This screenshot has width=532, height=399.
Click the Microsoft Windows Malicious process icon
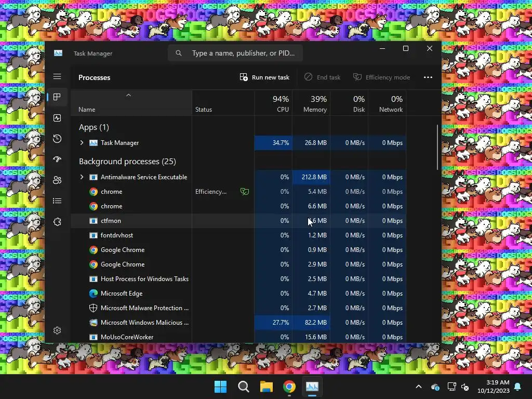[x=94, y=323]
